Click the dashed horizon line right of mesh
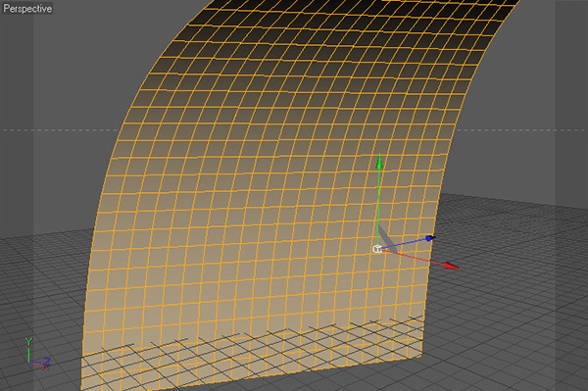This screenshot has height=391, width=588. pyautogui.click(x=521, y=130)
